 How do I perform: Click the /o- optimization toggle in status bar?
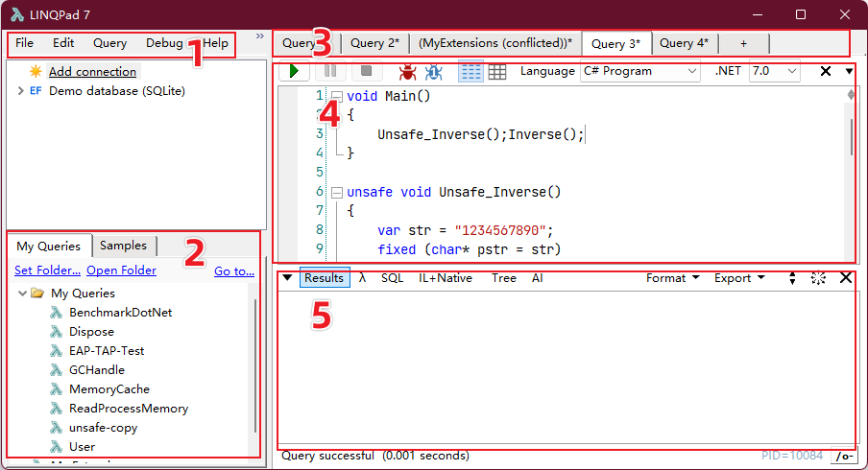[844, 457]
